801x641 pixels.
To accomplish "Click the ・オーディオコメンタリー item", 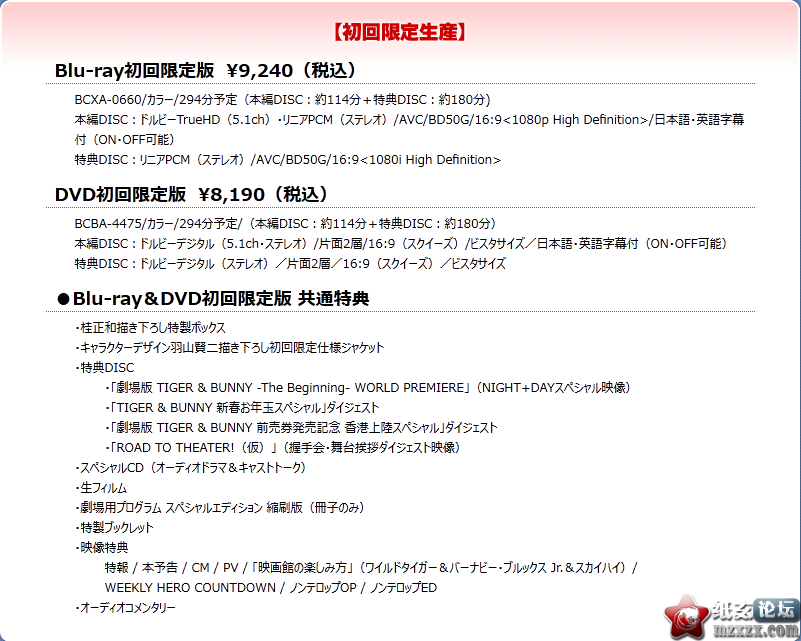I will 125,608.
